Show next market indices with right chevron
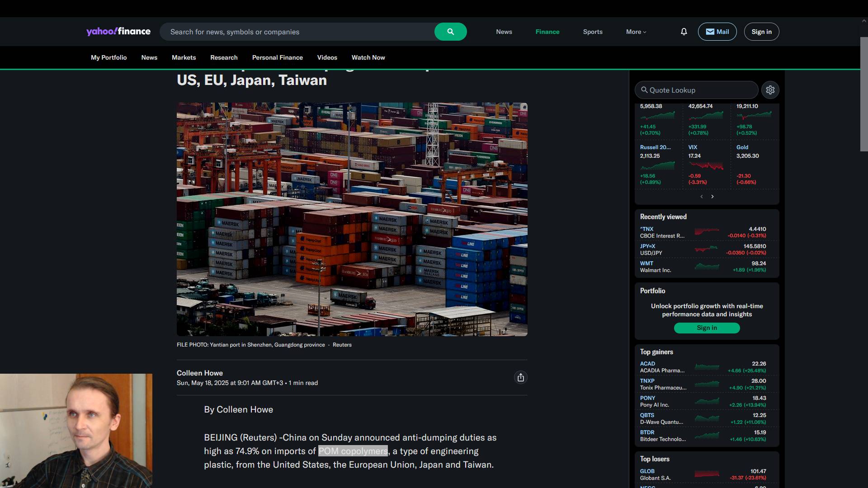Image resolution: width=868 pixels, height=488 pixels. 712,197
